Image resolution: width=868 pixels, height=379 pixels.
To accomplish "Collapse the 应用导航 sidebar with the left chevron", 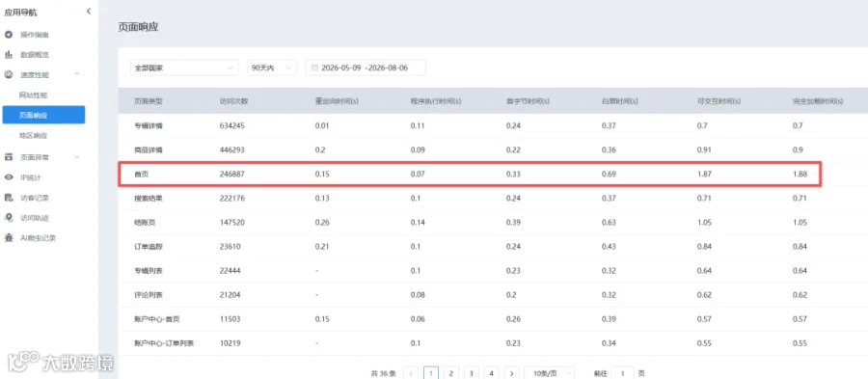I will pyautogui.click(x=89, y=11).
